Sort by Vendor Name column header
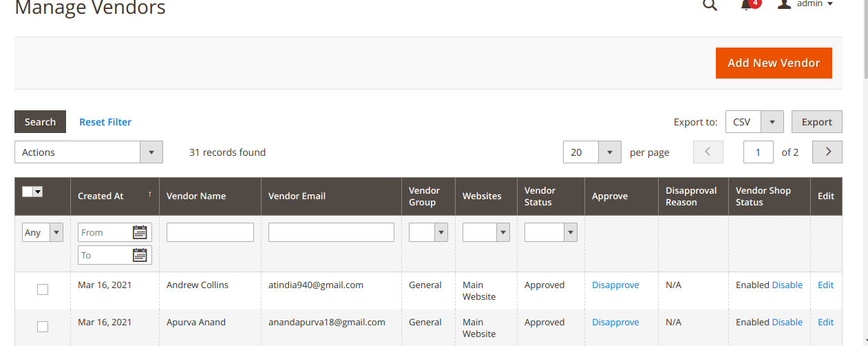The image size is (868, 346). 196,196
